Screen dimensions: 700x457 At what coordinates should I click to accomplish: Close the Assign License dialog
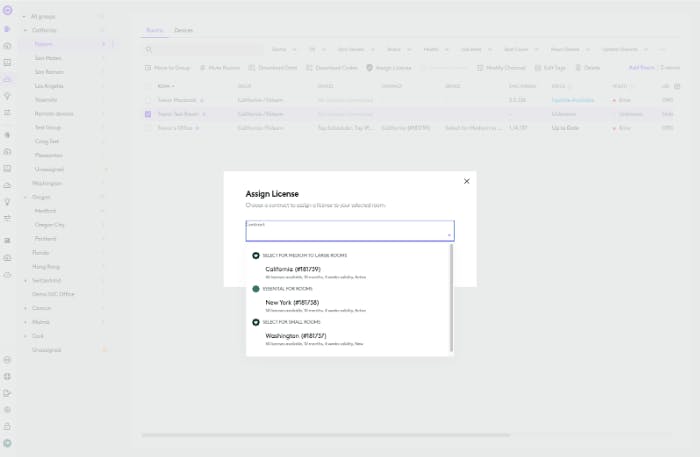coord(466,181)
